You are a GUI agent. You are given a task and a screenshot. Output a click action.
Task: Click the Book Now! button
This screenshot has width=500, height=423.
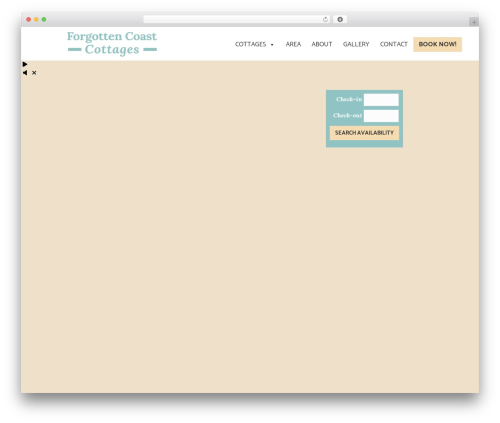(437, 44)
